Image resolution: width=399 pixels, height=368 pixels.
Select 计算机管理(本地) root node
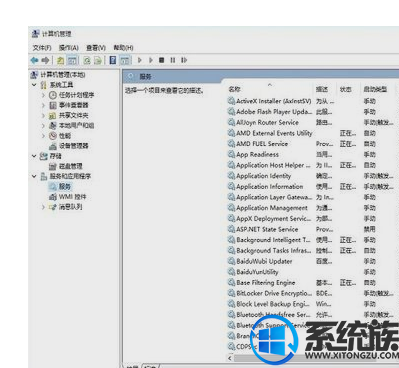coord(58,75)
